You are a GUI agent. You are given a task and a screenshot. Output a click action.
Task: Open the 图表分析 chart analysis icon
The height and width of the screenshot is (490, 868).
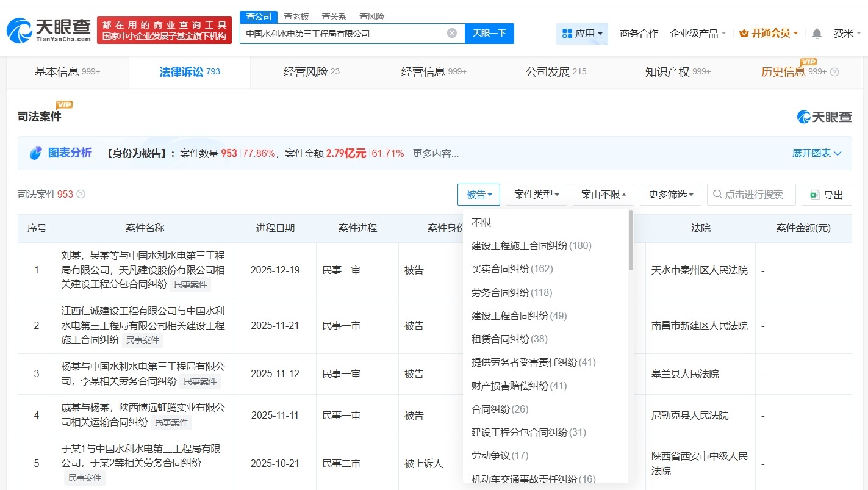(x=36, y=153)
